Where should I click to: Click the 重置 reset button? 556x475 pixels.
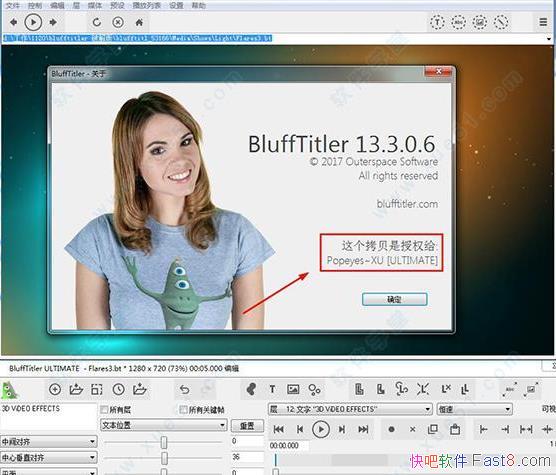[x=247, y=425]
